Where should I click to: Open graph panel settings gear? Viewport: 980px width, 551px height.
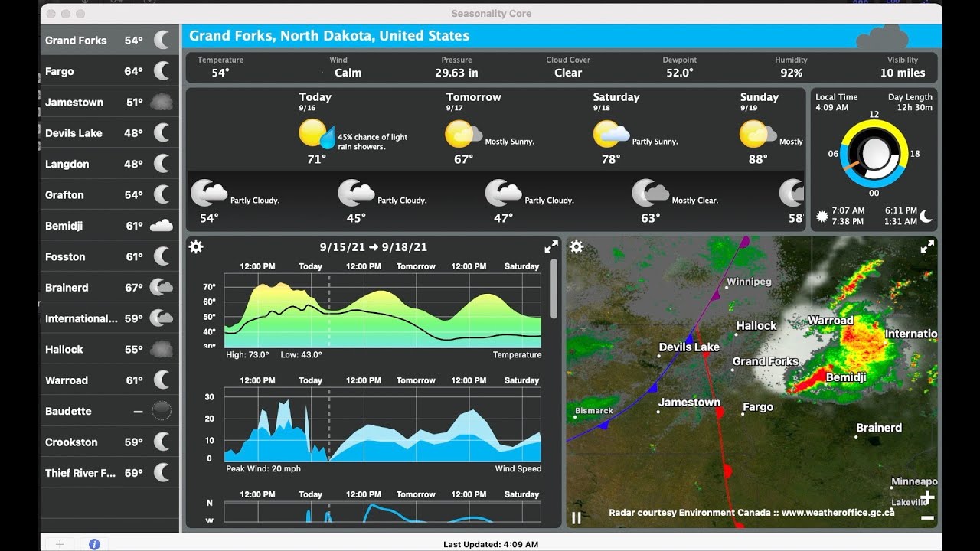pos(196,246)
